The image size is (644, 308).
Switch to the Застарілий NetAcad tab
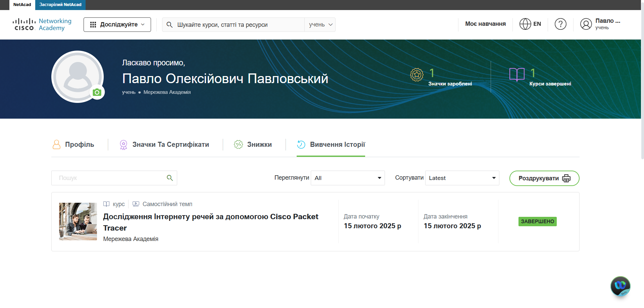[60, 5]
